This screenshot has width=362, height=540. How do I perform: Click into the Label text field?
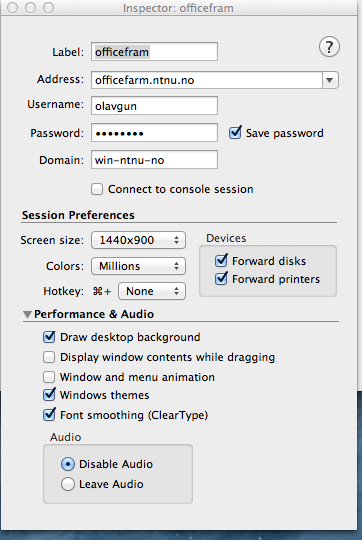point(154,52)
